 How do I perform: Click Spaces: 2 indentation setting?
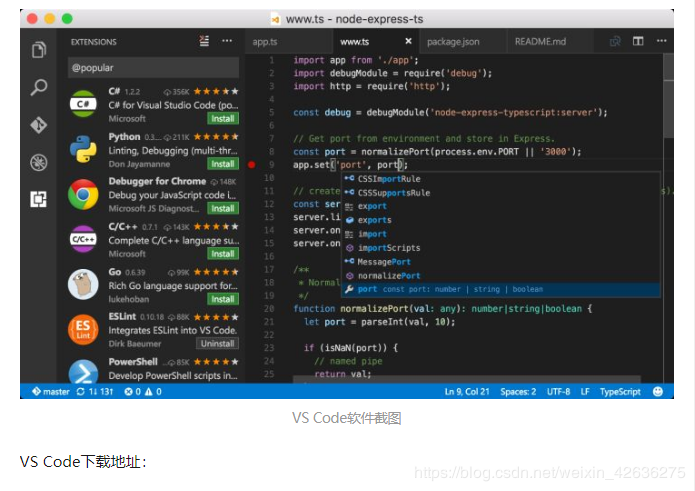[518, 392]
